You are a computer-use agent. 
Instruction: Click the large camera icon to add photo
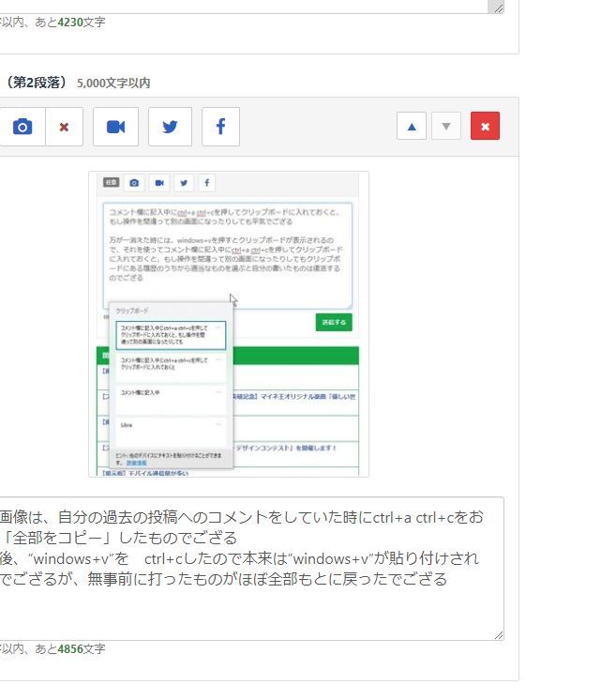coord(22,127)
